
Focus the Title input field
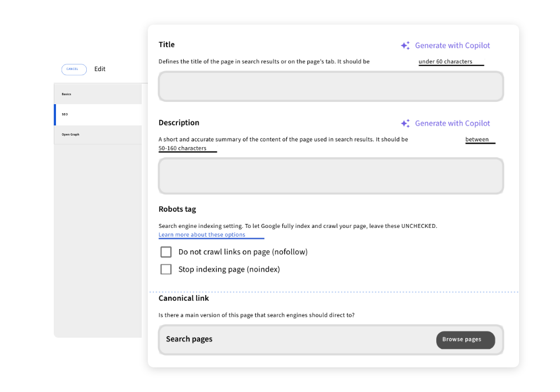coord(330,87)
